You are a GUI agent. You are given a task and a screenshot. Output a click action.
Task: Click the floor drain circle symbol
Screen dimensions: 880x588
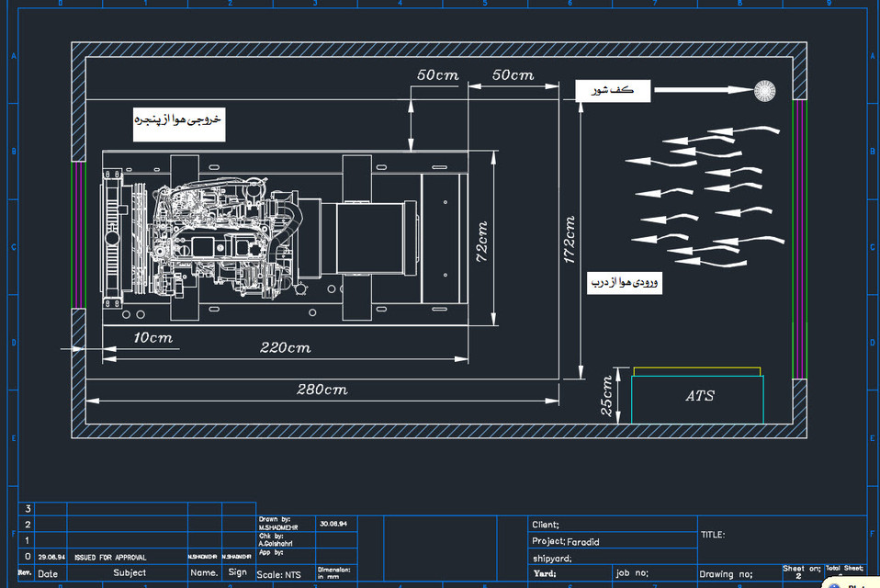[x=765, y=90]
